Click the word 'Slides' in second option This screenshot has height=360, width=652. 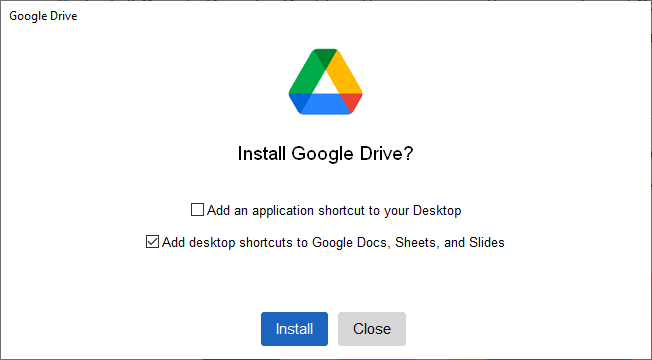[x=487, y=242]
